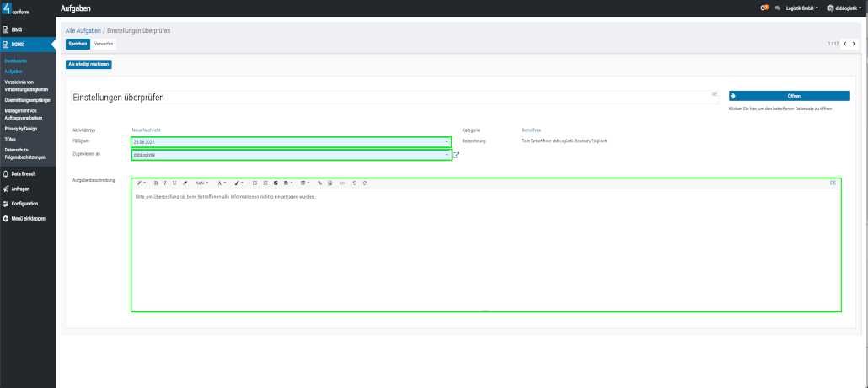The image size is (868, 388).
Task: Undo the last edit in the description editor
Action: (355, 183)
